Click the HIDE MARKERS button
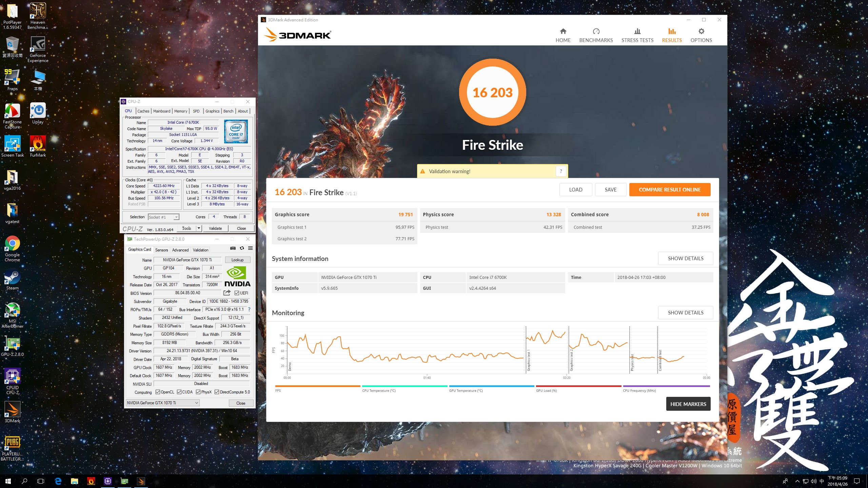Screen dimensions: 868x488 [688, 404]
